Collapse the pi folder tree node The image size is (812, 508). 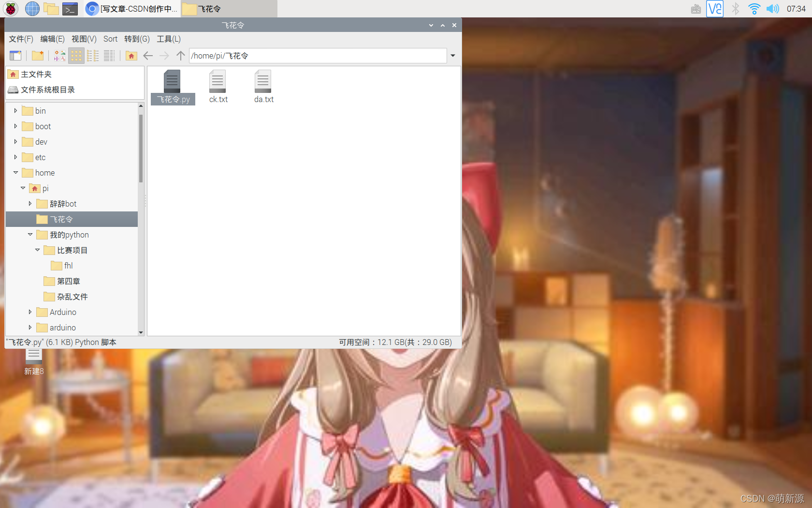tap(23, 188)
